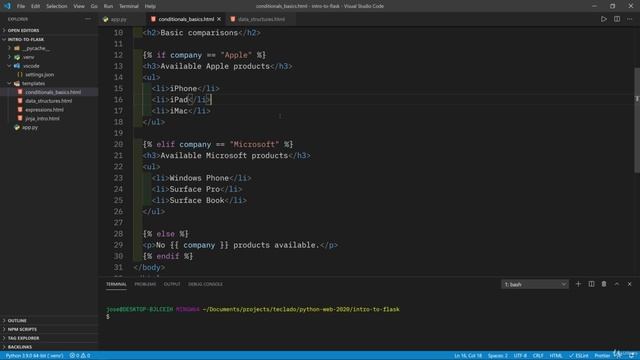Select the TERMINAL panel tab
The height and width of the screenshot is (360, 640).
coord(116,284)
